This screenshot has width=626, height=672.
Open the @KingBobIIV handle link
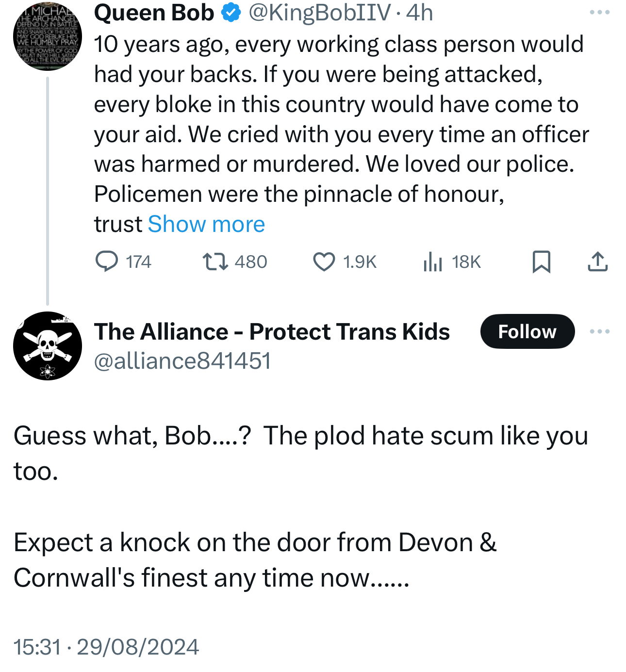pos(319,13)
